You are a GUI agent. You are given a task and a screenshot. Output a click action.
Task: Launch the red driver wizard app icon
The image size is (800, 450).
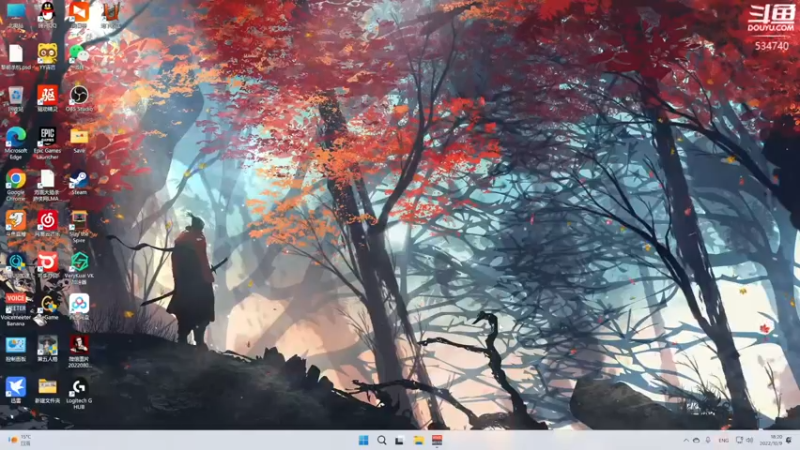(47, 97)
